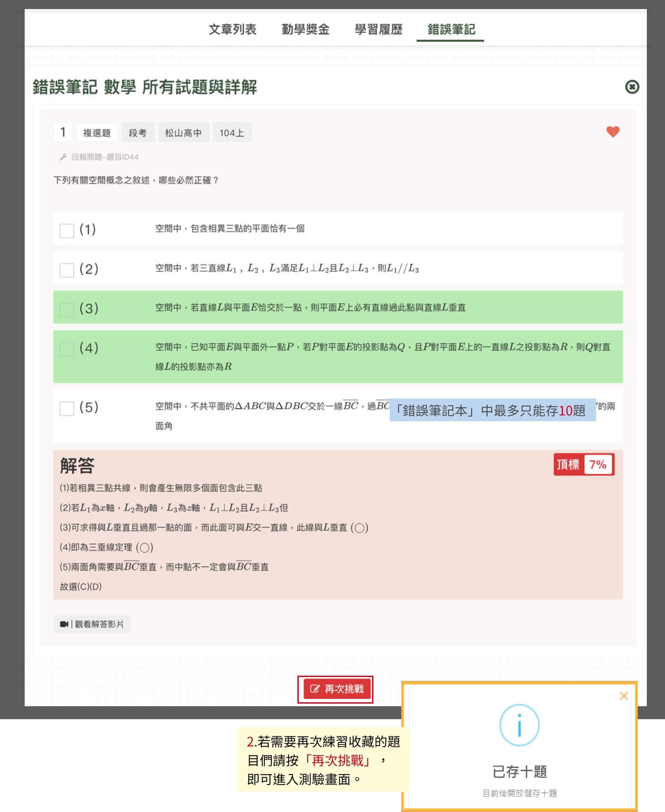Toggle option (4) checkbox
Screen dimensions: 665x812
click(67, 349)
